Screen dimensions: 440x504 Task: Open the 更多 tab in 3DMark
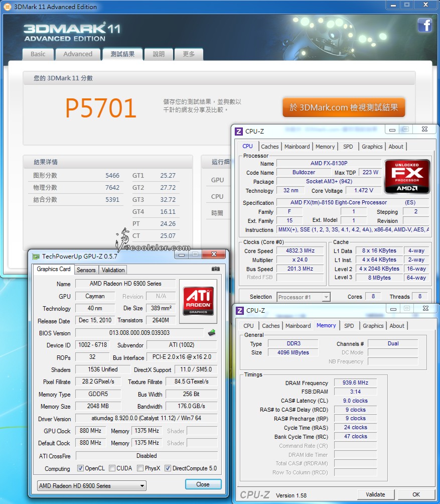pyautogui.click(x=189, y=54)
